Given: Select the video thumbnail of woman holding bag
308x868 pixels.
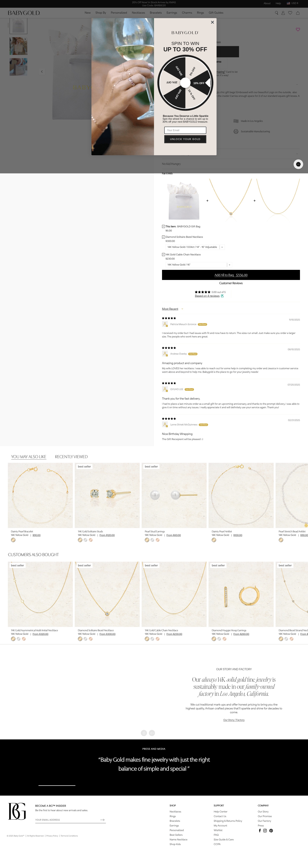Looking at the screenshot, I should coord(18,46).
